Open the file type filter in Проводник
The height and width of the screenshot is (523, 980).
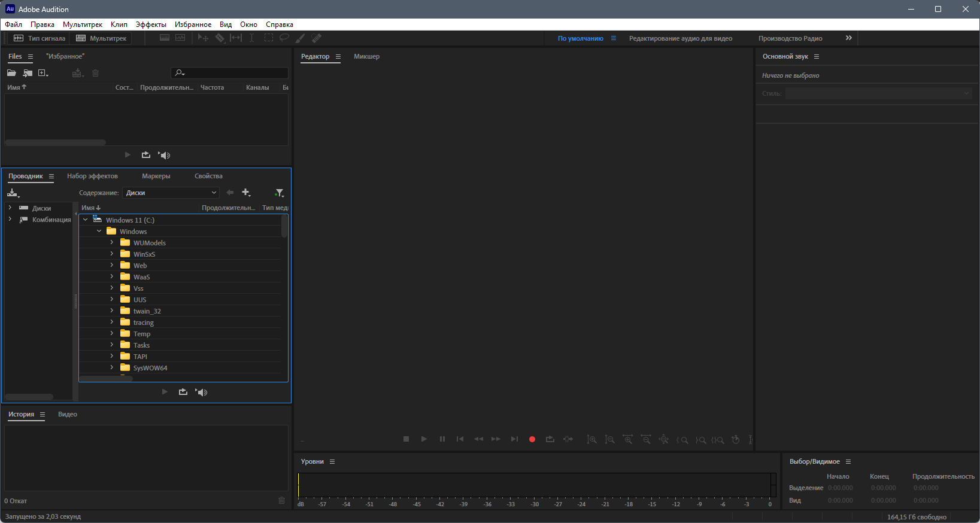point(279,193)
